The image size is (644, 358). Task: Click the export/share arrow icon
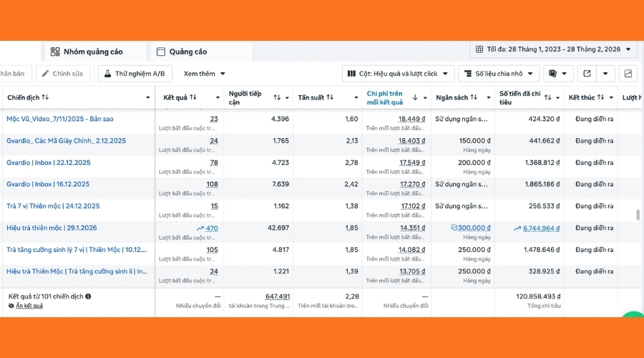(x=587, y=74)
